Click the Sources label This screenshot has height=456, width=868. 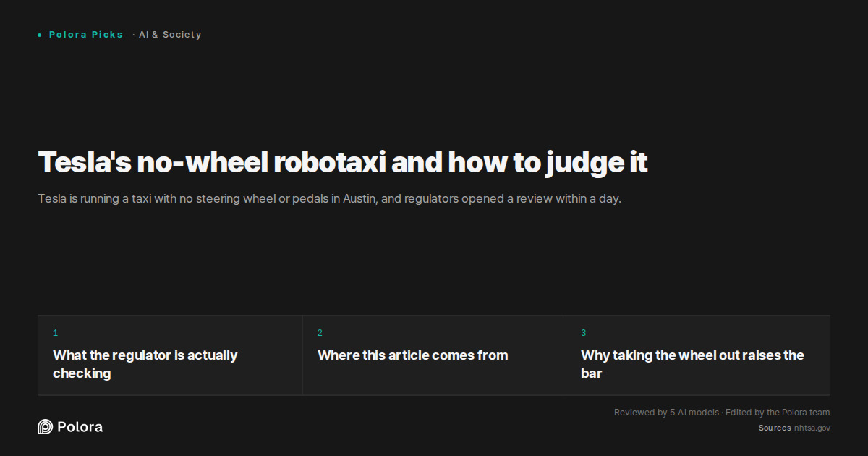pos(775,428)
